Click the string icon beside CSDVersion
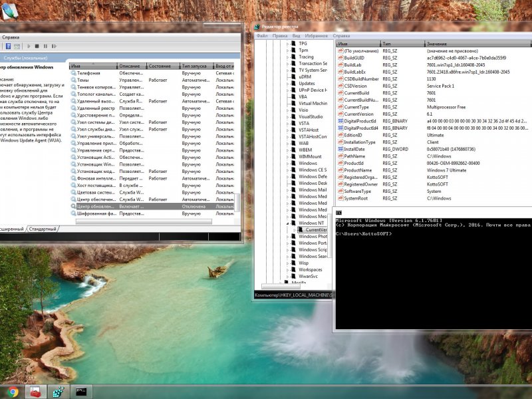This screenshot has height=399, width=532. coord(340,86)
